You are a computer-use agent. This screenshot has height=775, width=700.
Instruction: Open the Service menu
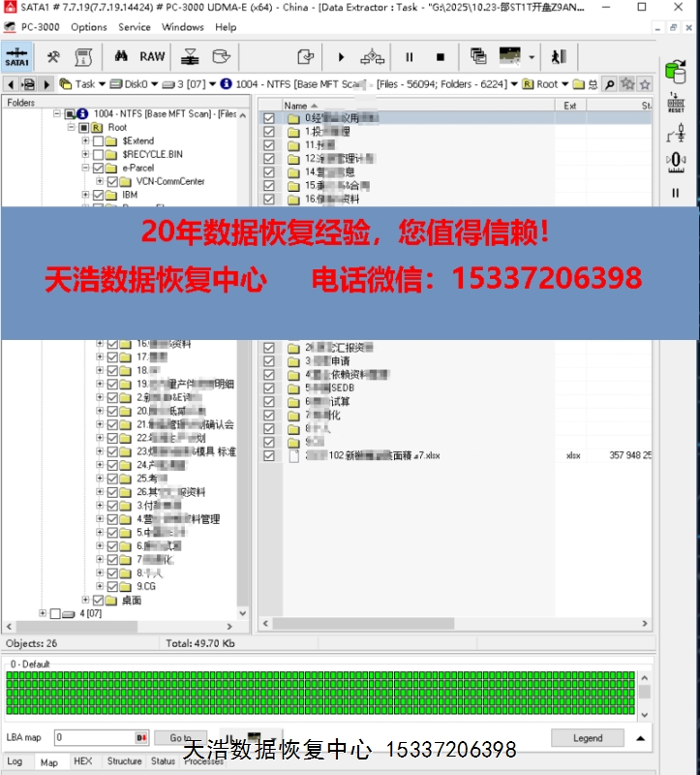135,27
